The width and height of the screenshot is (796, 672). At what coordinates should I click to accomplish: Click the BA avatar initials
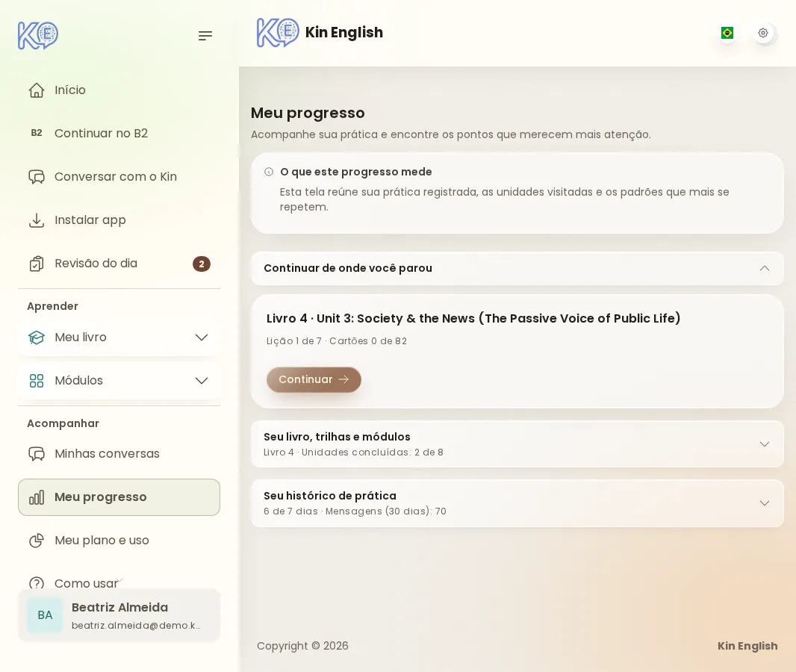pyautogui.click(x=45, y=615)
